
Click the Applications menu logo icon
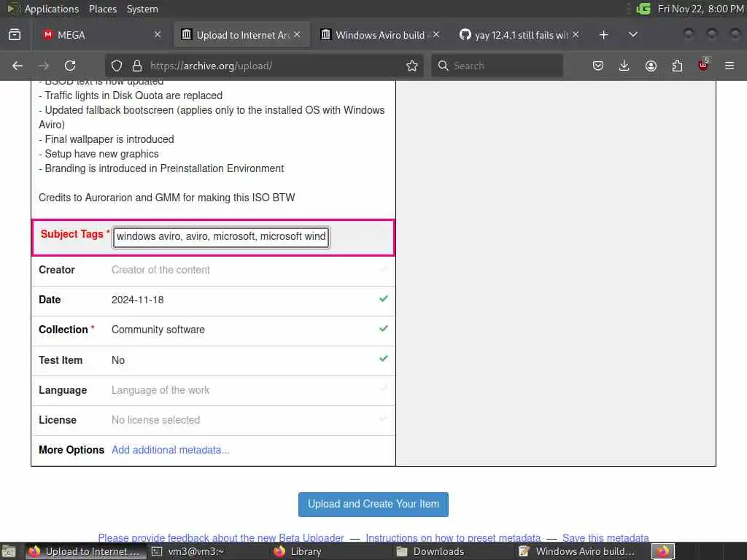tap(13, 9)
